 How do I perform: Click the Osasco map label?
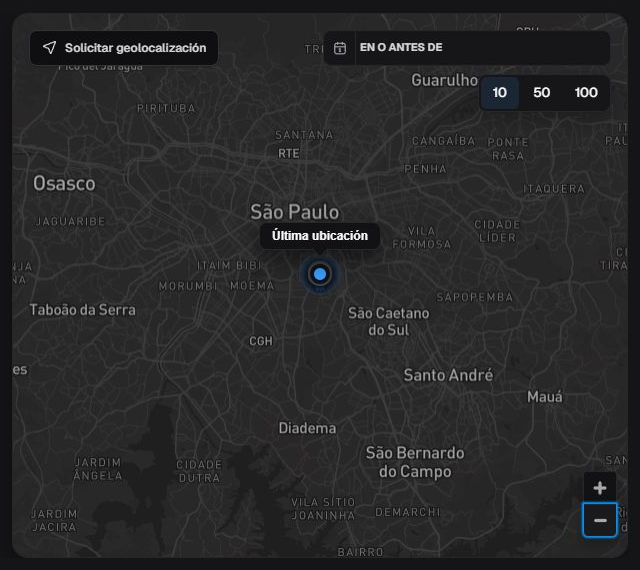click(x=64, y=183)
